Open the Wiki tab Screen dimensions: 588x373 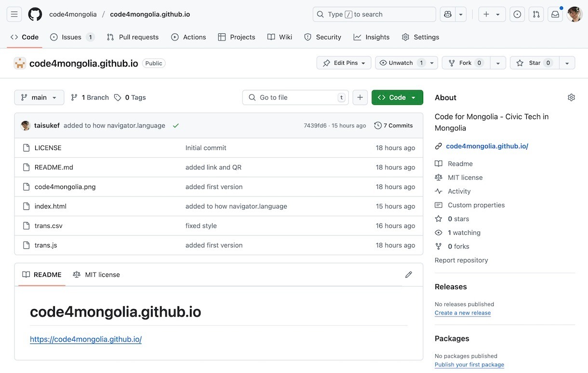[280, 37]
